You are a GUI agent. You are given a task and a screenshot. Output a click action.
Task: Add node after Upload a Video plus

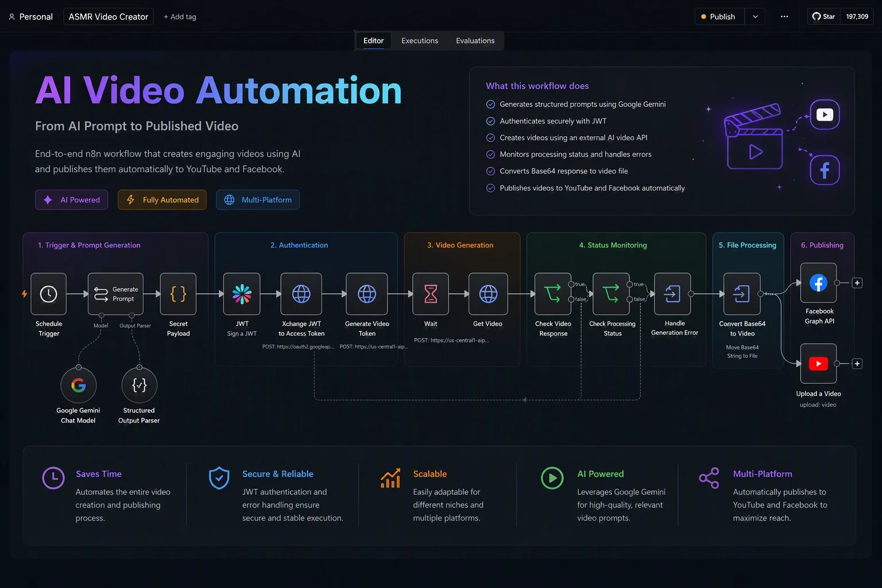click(857, 363)
